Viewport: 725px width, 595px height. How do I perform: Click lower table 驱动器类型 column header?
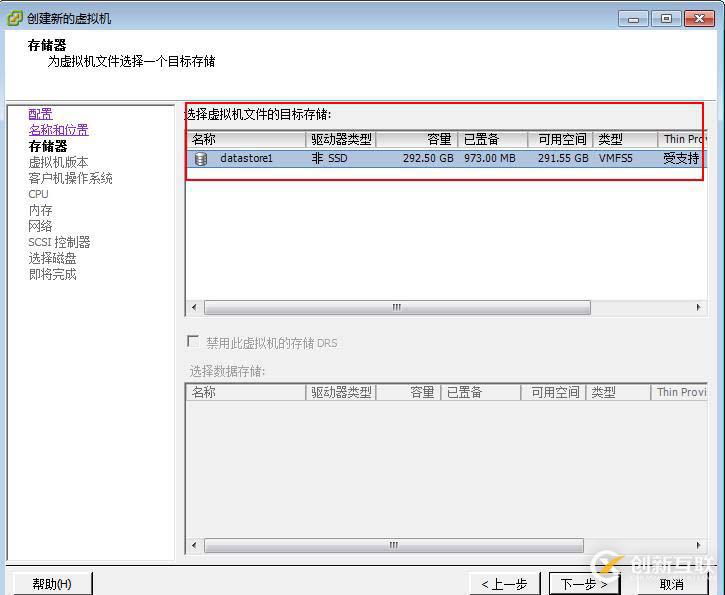(x=341, y=392)
